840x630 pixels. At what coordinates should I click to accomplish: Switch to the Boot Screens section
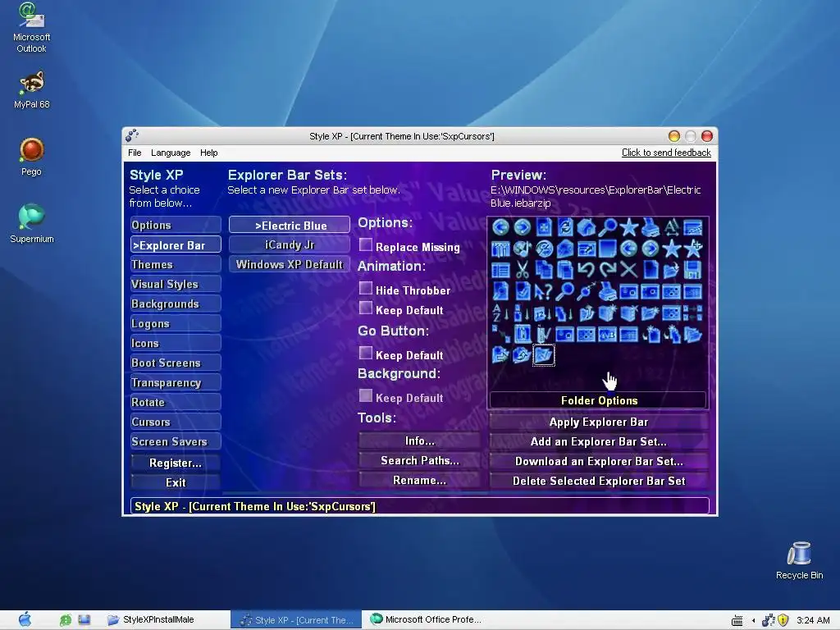[176, 363]
